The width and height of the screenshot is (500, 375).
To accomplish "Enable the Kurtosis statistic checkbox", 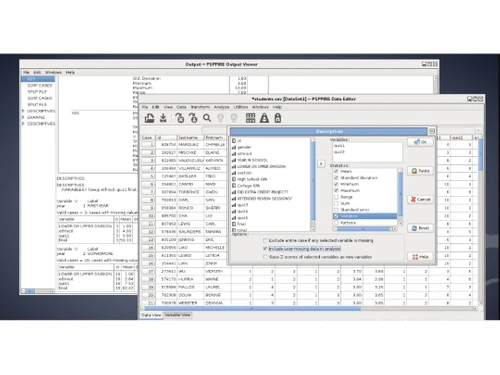I will [336, 222].
